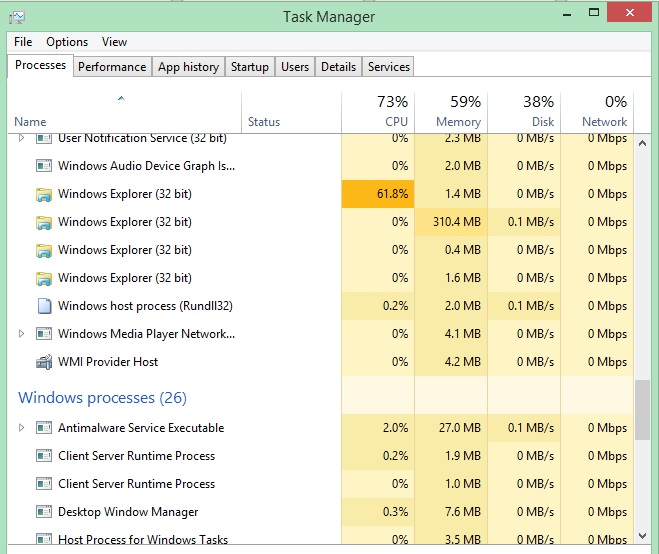Select the WMI Provider Host row
Viewport: 659px width, 554px height.
(x=320, y=362)
